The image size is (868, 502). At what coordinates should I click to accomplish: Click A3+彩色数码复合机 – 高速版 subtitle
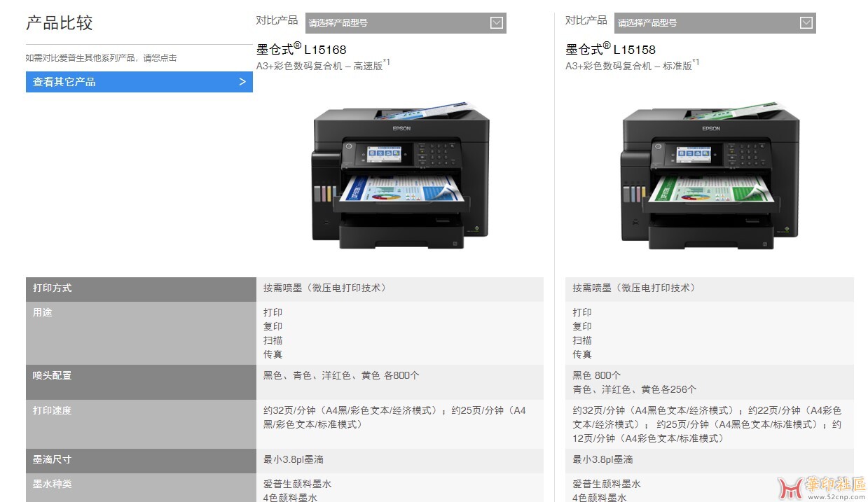tap(323, 64)
